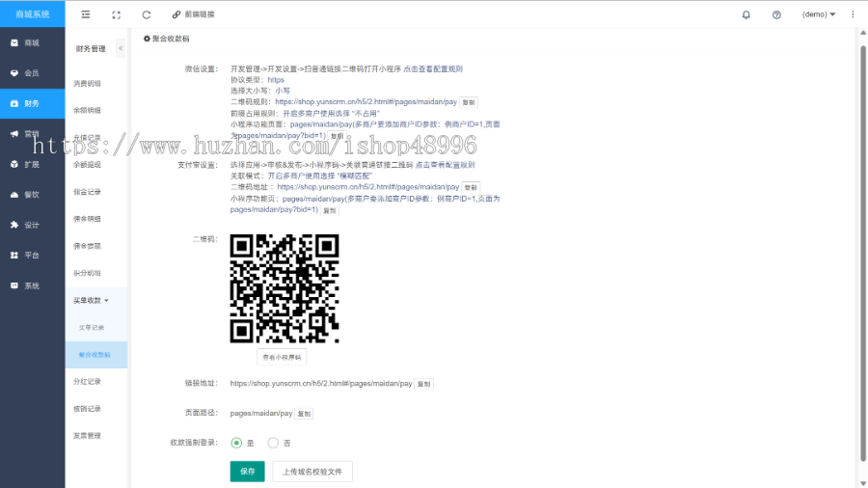This screenshot has width=868, height=488.
Task: Select the 财务 section in left navigation
Action: click(32, 103)
